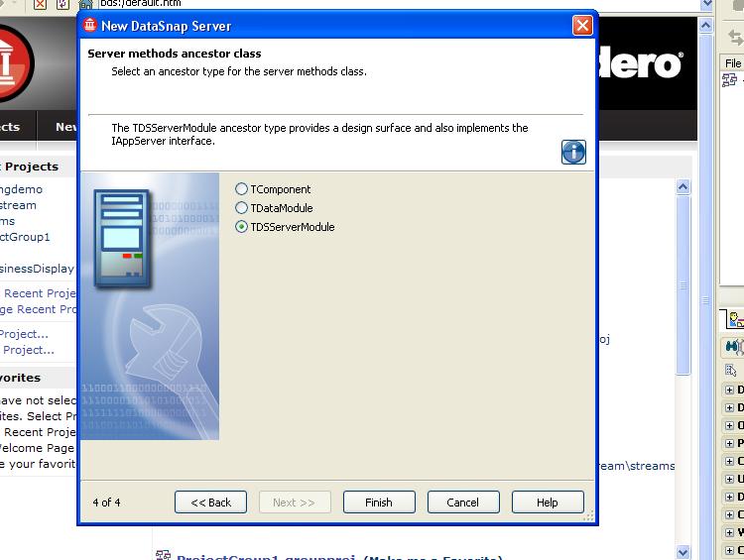Select the TDSServerModule radio button
This screenshot has width=744, height=560.
(x=242, y=227)
